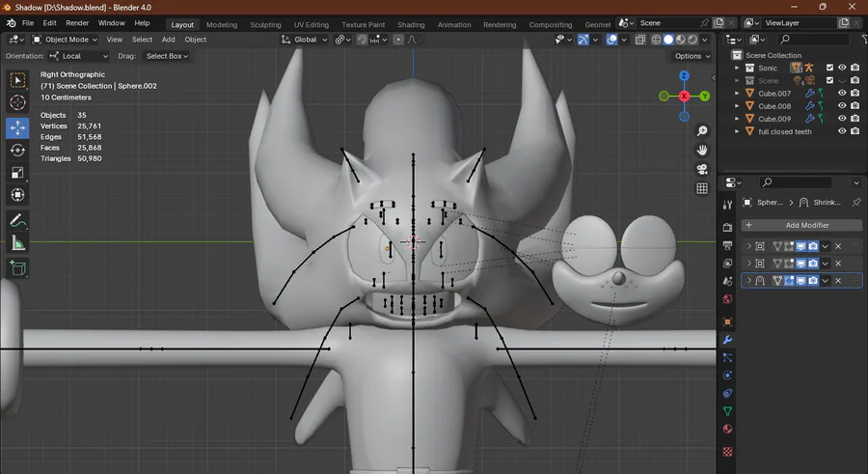Screen dimensions: 868x474
Task: Choose the Add Cube tool
Action: (17, 269)
